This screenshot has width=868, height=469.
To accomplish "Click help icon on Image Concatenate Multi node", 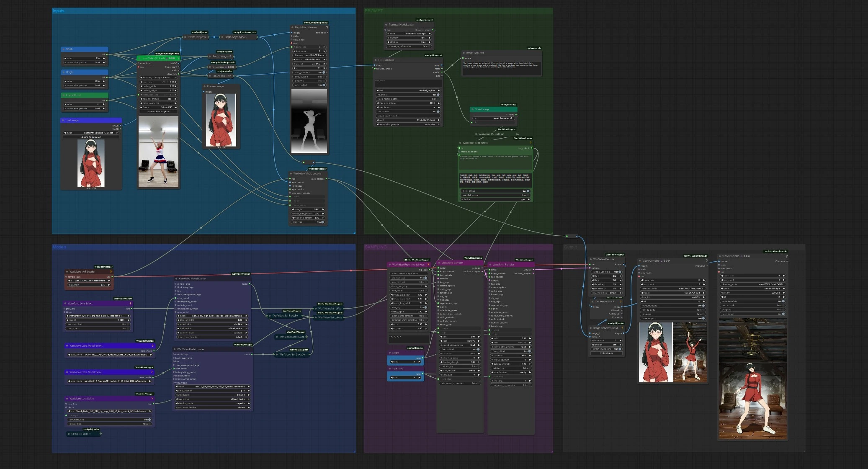I will (x=623, y=328).
